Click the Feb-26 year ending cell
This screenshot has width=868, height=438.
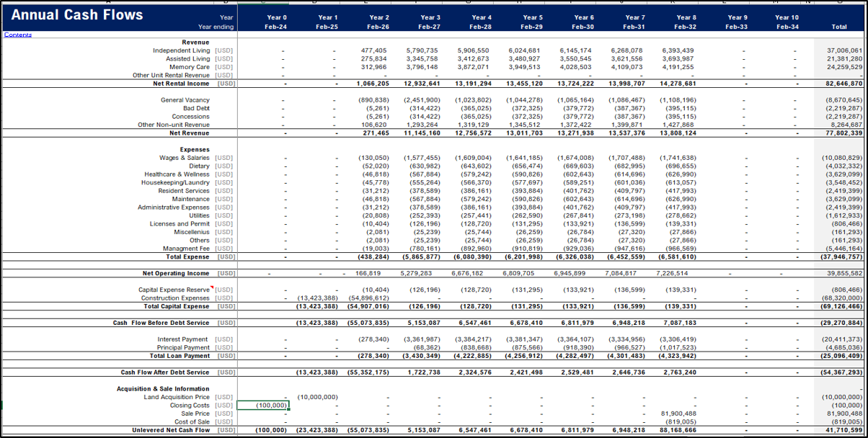tap(378, 27)
